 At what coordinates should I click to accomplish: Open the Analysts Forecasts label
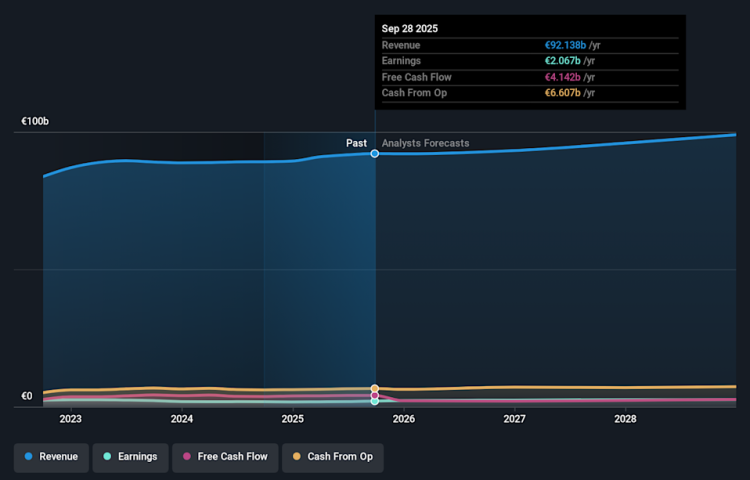pyautogui.click(x=425, y=143)
